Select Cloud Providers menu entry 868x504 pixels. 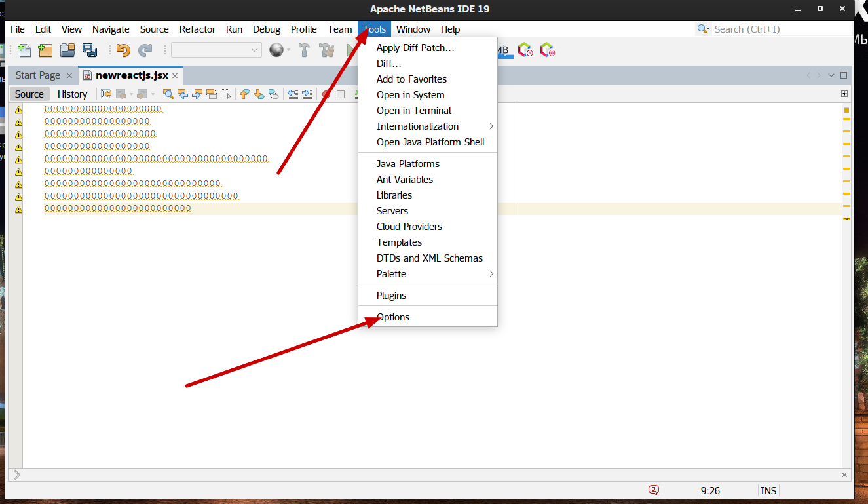pyautogui.click(x=428, y=227)
